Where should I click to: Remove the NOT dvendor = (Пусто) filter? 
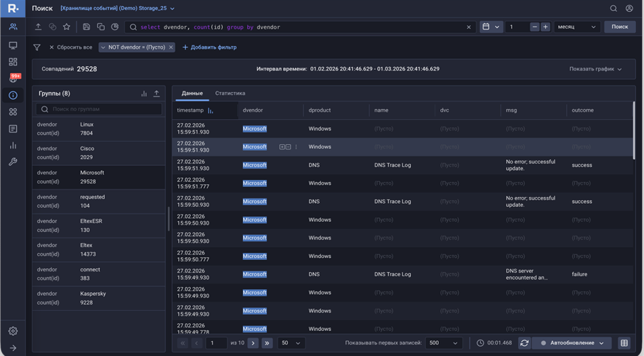click(171, 47)
